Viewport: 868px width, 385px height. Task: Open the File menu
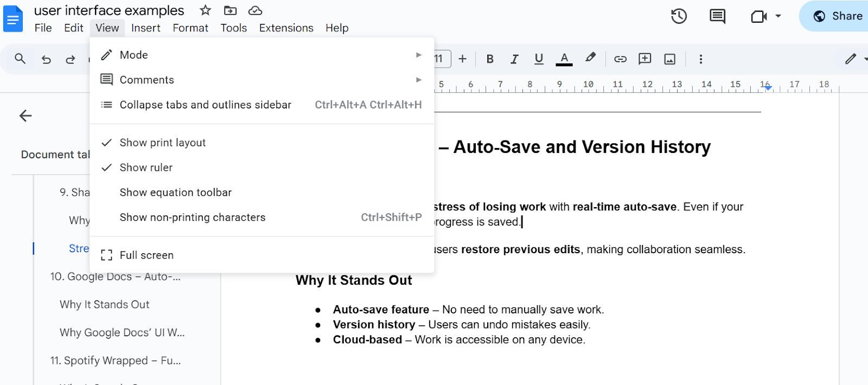(43, 28)
